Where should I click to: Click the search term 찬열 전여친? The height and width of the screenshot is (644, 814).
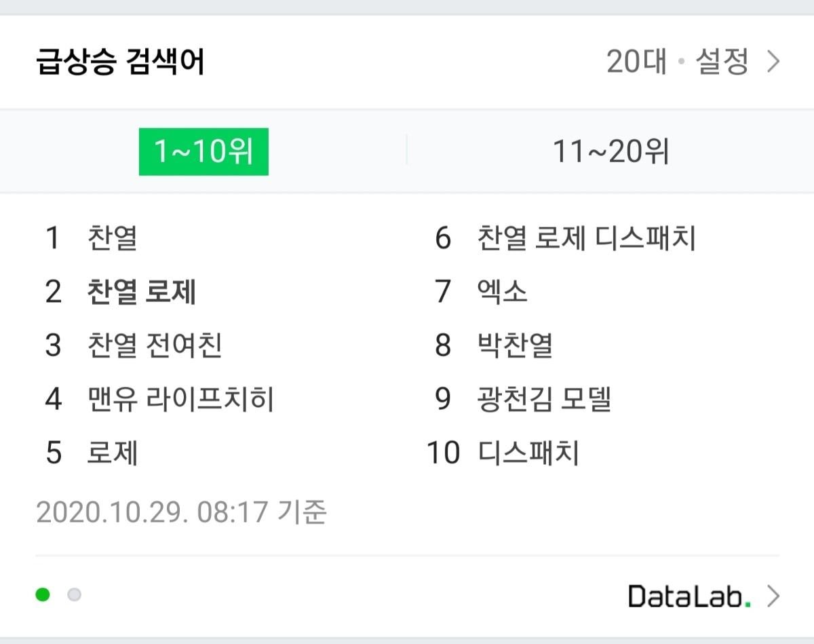(155, 345)
